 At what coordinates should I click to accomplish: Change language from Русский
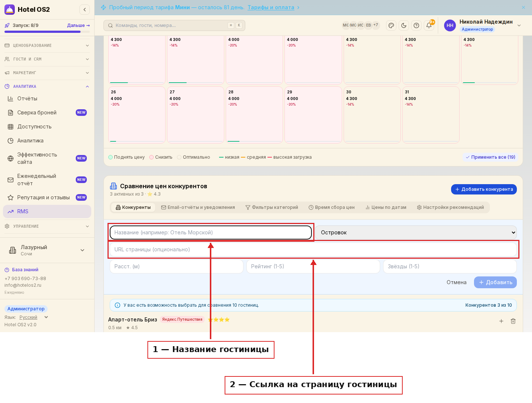(33, 317)
